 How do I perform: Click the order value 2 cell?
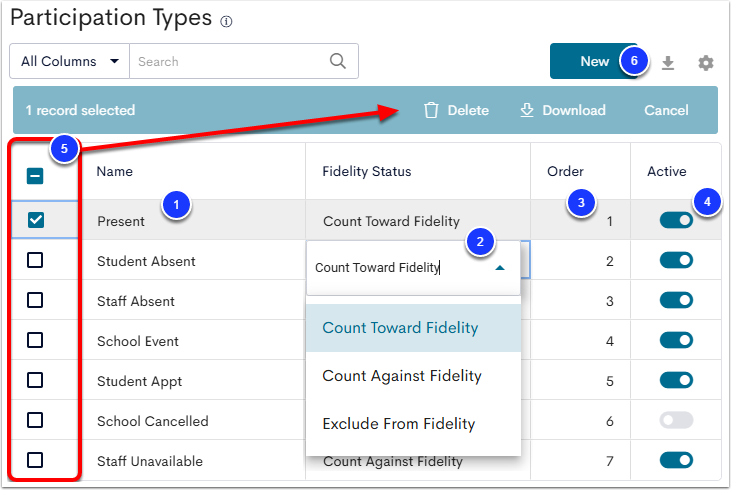(580, 261)
